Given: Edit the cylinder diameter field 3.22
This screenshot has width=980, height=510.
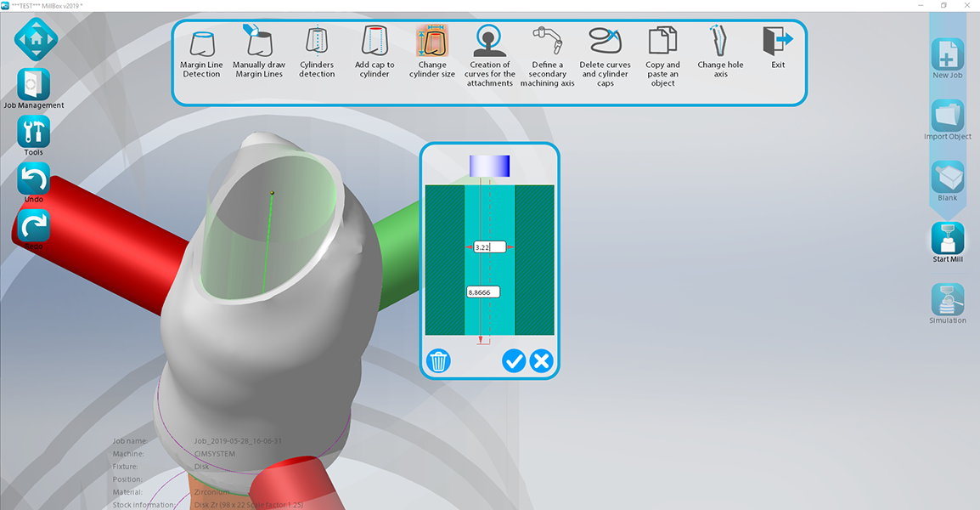Looking at the screenshot, I should click(489, 247).
